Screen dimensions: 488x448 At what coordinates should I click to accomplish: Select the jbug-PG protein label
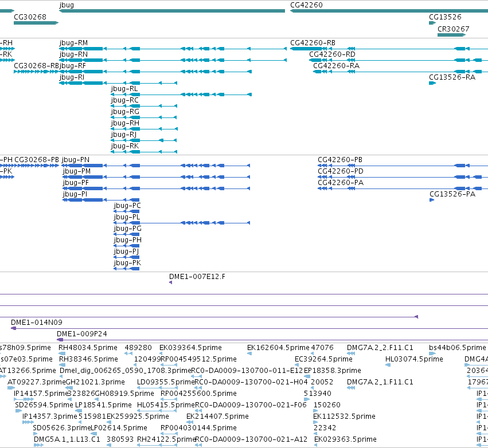pos(128,229)
